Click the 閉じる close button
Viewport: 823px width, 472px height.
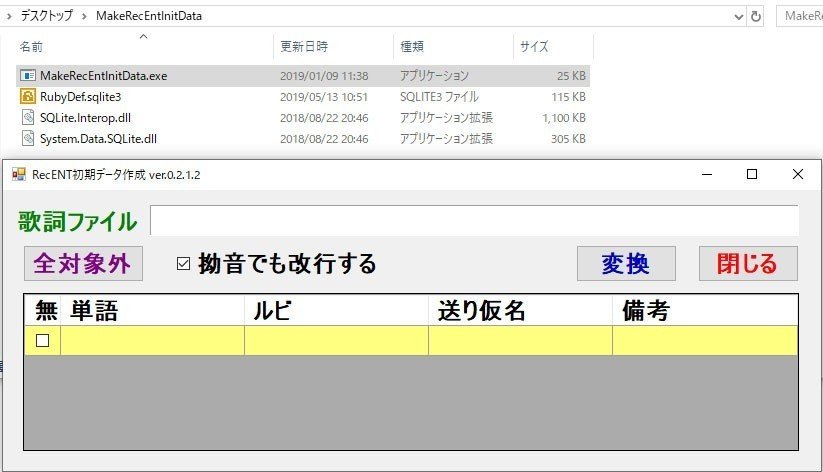click(x=748, y=264)
